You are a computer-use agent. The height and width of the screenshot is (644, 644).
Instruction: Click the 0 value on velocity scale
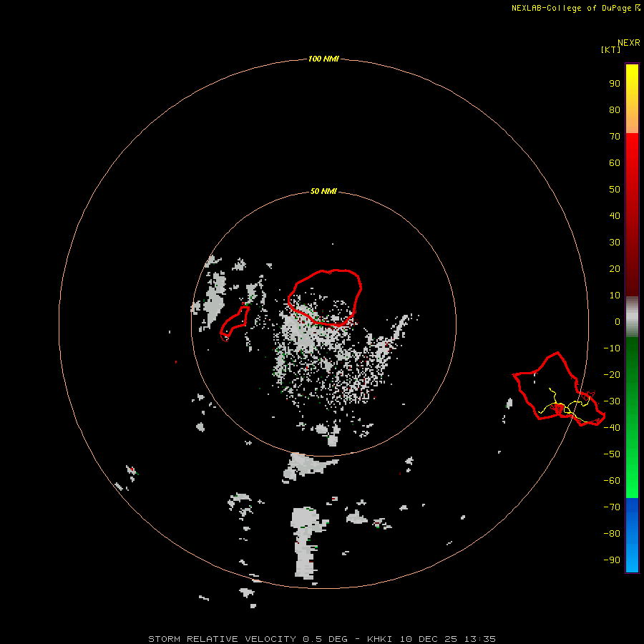[618, 321]
